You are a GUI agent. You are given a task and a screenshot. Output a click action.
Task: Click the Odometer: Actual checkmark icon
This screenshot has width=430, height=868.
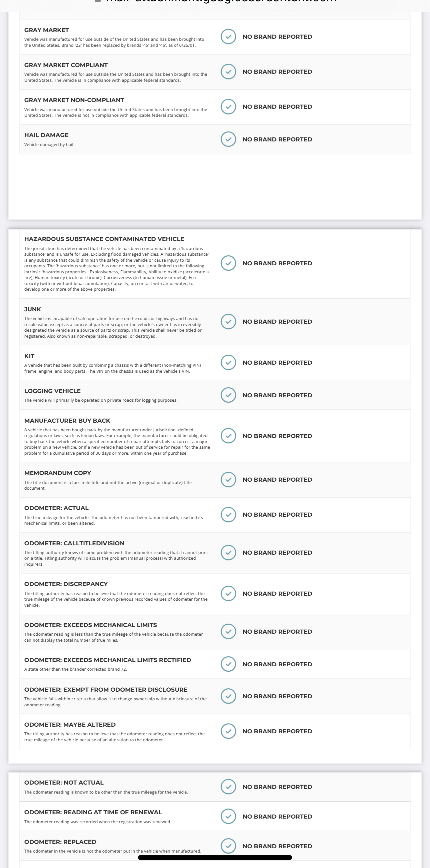coord(228,515)
